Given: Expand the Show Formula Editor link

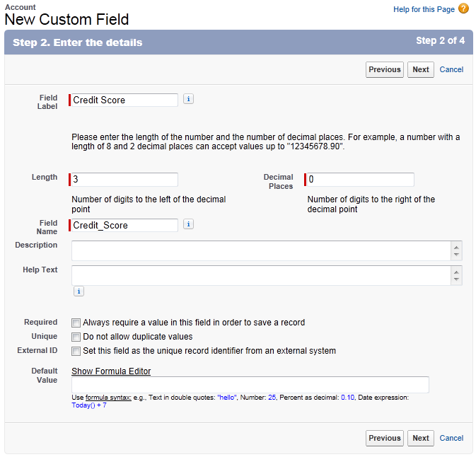Looking at the screenshot, I should coord(111,371).
